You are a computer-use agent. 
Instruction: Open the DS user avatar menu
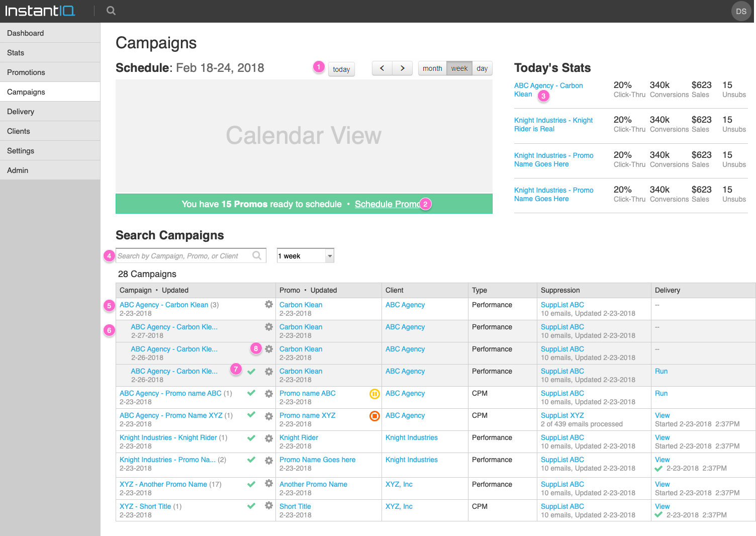pyautogui.click(x=741, y=11)
